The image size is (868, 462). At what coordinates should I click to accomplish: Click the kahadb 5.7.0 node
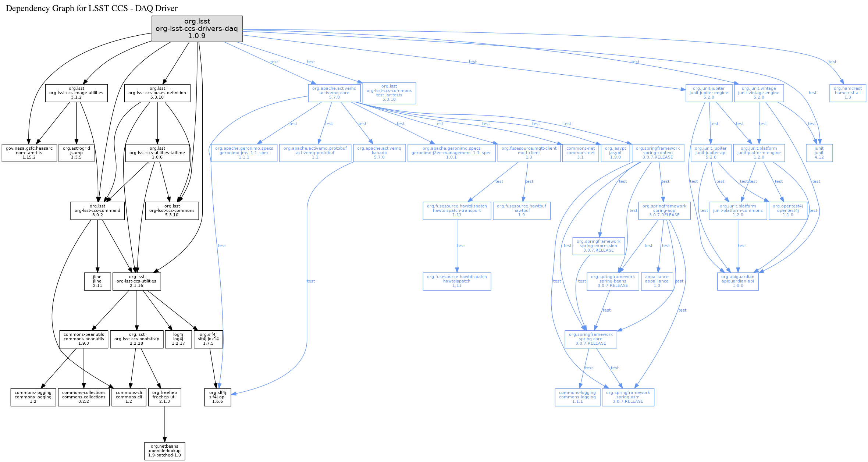point(379,153)
